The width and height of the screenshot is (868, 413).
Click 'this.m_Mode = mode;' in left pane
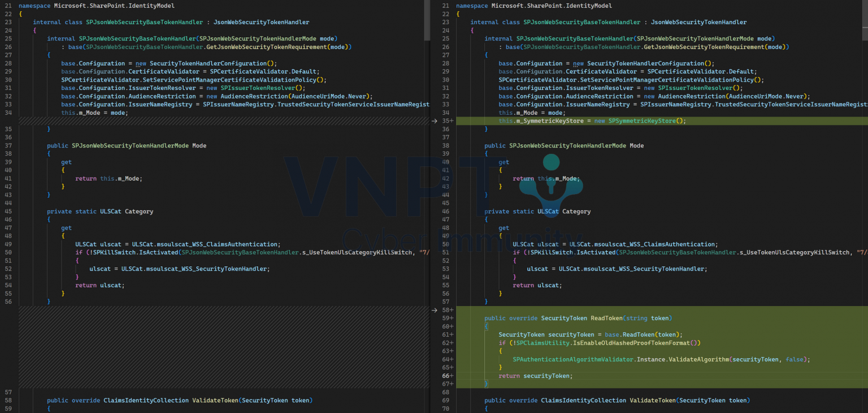(94, 113)
